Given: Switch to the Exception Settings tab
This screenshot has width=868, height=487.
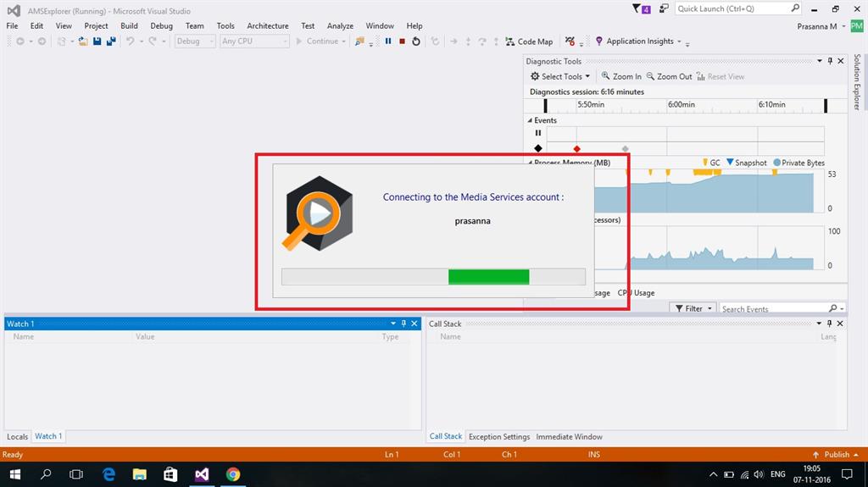Looking at the screenshot, I should coord(499,437).
